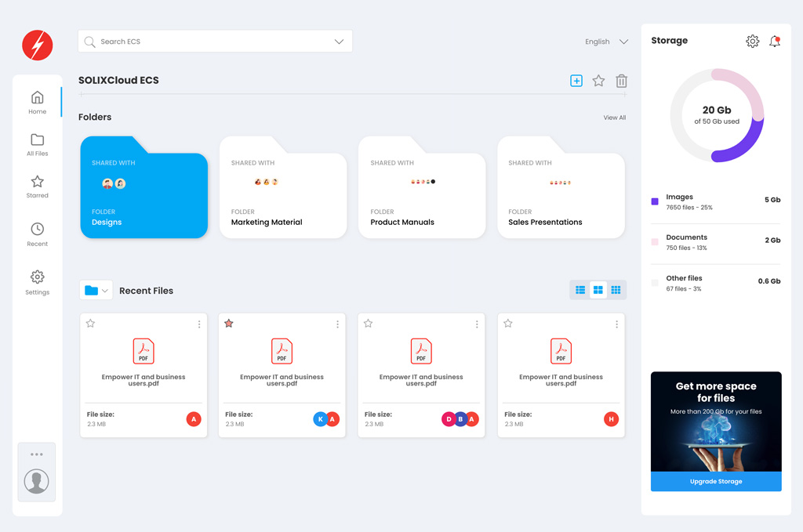Click file name on the card with H avatar
This screenshot has width=803, height=532.
561,380
